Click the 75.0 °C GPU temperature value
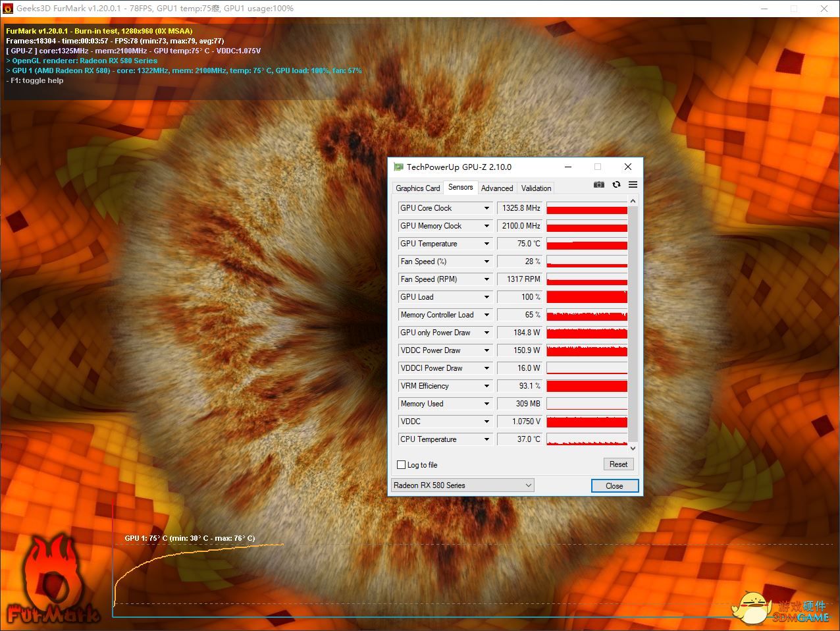The image size is (840, 631). point(520,244)
